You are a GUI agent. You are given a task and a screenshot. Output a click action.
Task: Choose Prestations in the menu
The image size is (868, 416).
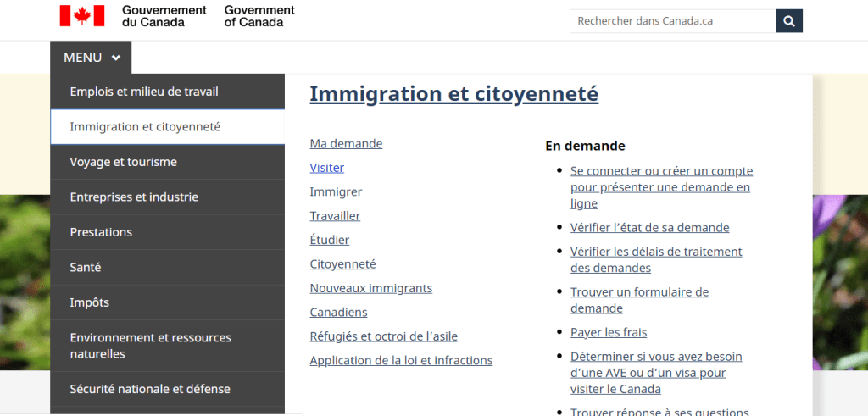[167, 232]
